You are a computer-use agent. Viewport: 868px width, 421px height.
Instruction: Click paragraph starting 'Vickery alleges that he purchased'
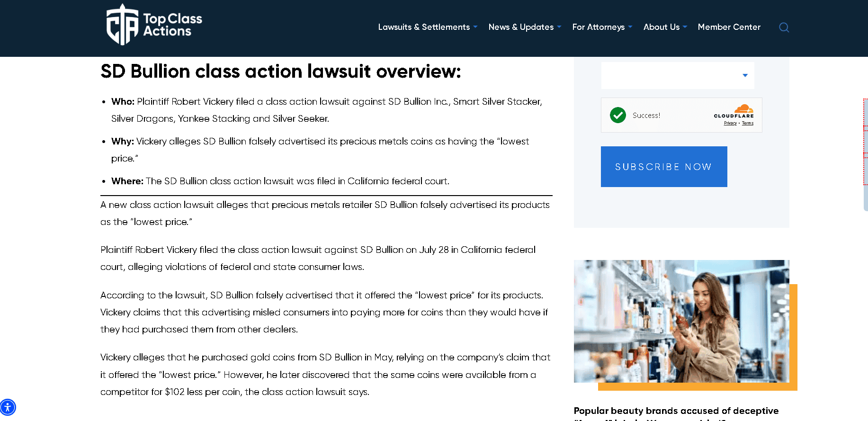325,375
